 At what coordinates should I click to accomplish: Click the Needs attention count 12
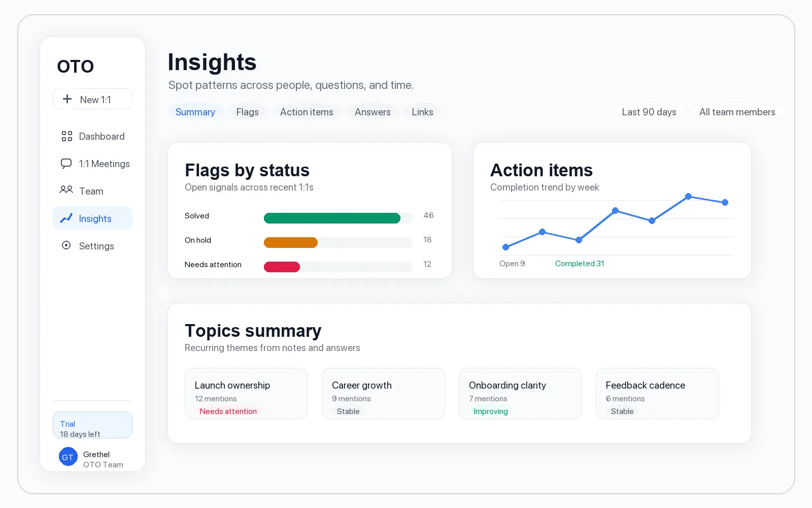[427, 264]
